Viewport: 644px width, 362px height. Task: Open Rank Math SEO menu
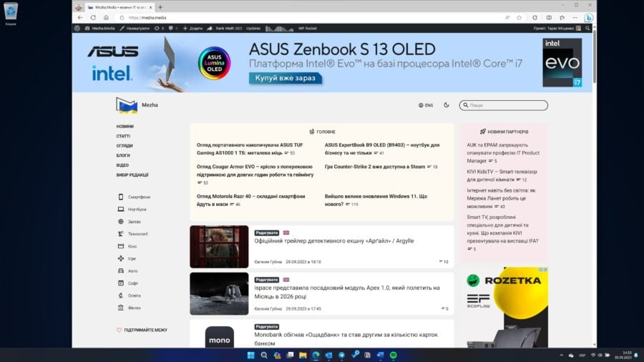pyautogui.click(x=225, y=29)
